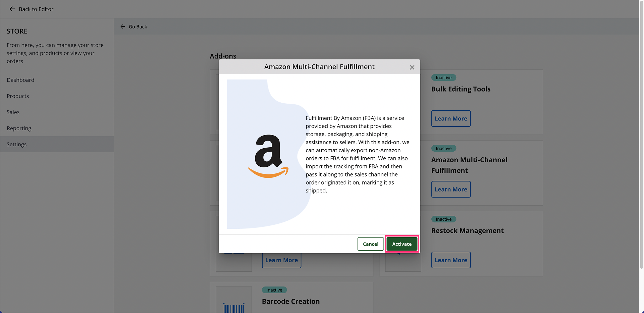644x313 pixels.
Task: Click the Bulk Editing Tools title
Action: (x=461, y=89)
